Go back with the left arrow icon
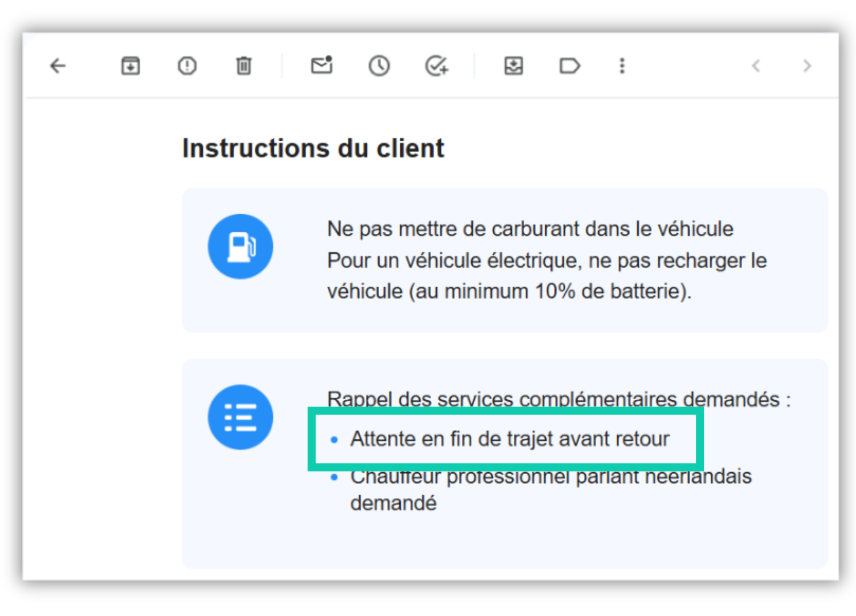This screenshot has width=856, height=616. tap(58, 66)
